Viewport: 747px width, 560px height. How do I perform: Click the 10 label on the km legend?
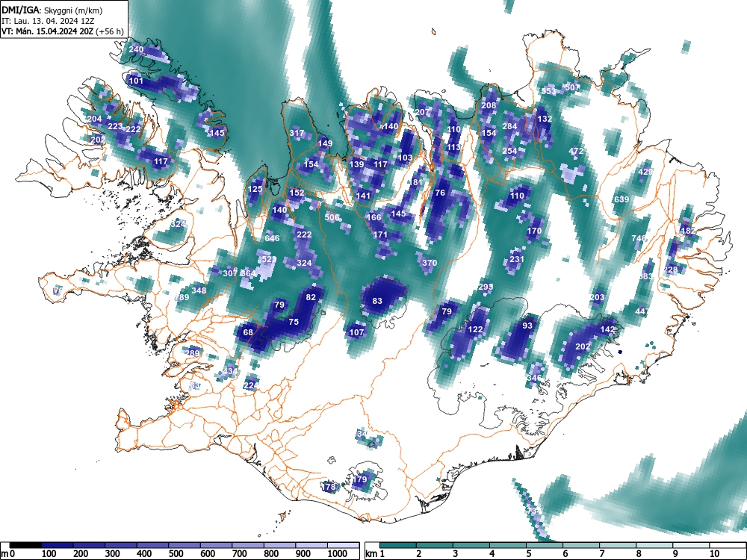(x=713, y=554)
